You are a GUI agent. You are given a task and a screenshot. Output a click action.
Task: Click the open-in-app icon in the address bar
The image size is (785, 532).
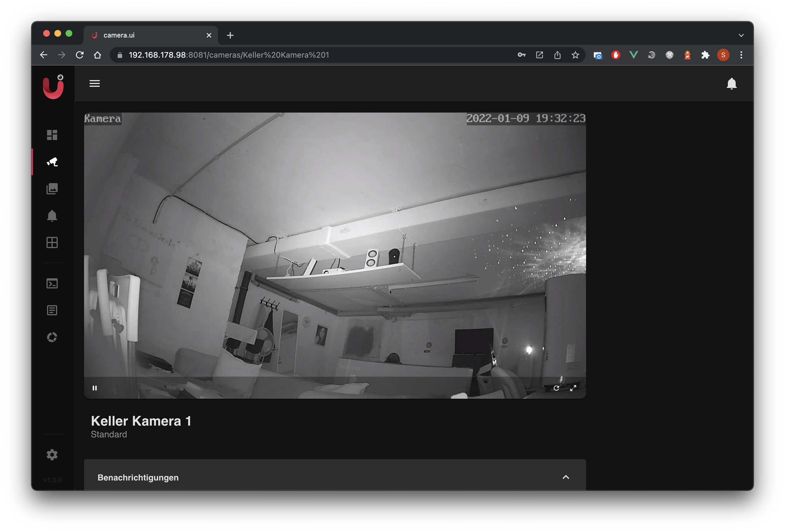point(539,55)
